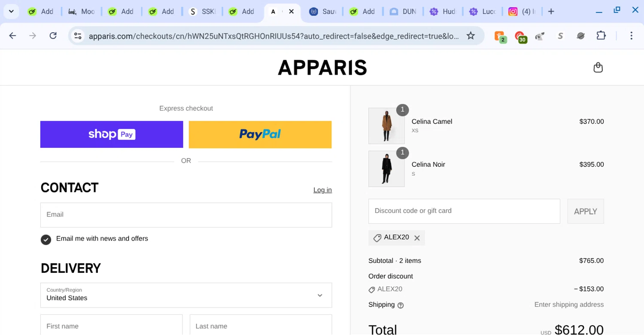
Task: Switch to the Moo tab
Action: [82, 12]
